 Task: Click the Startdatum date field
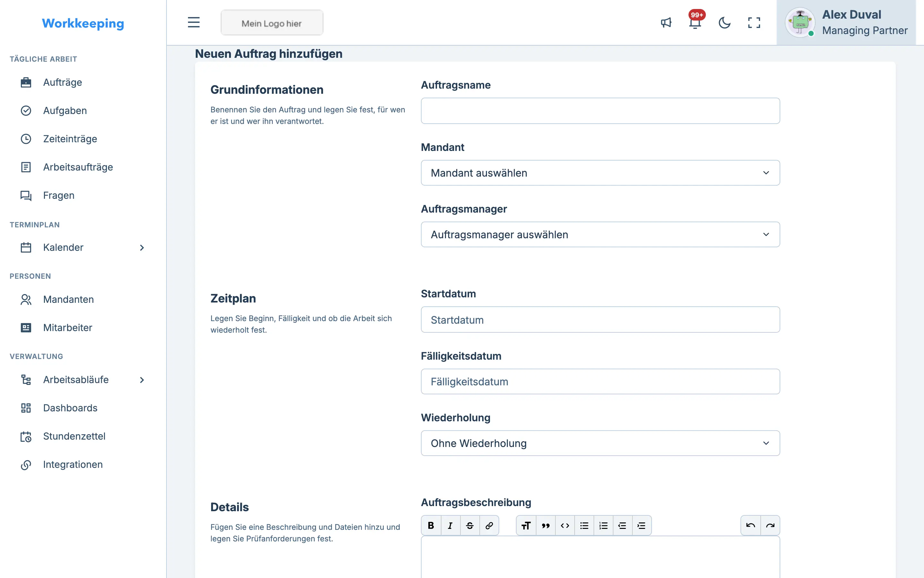point(600,320)
